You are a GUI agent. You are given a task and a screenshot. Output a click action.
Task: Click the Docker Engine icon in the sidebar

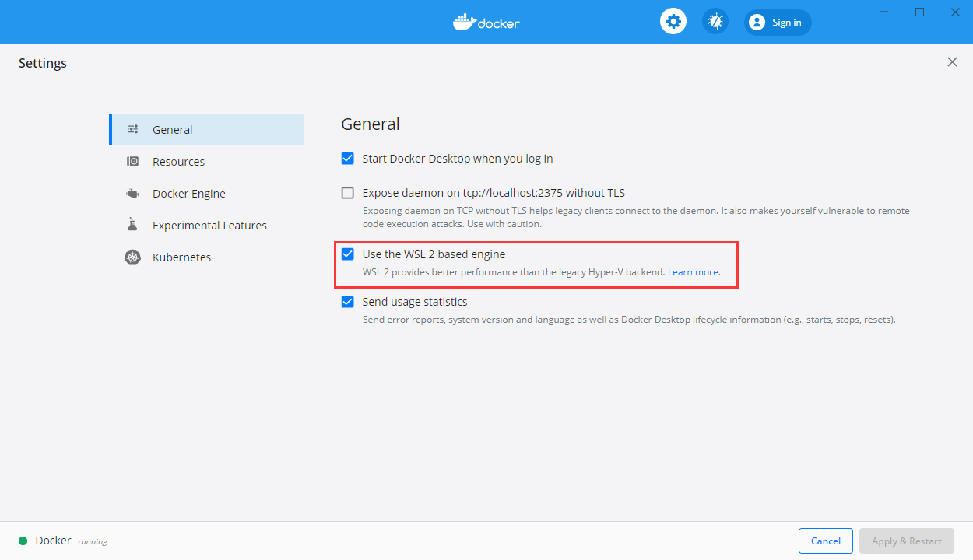pyautogui.click(x=132, y=193)
